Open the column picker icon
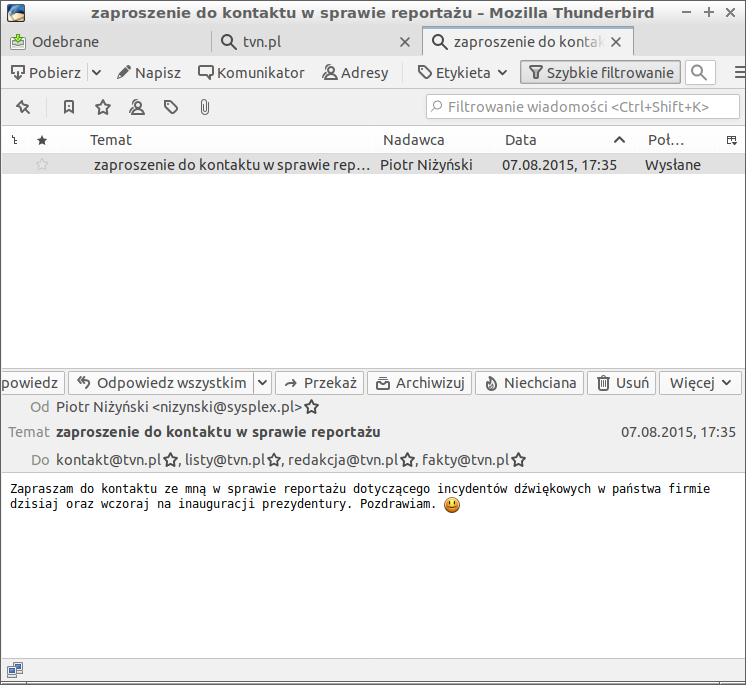The height and width of the screenshot is (685, 746). point(732,140)
